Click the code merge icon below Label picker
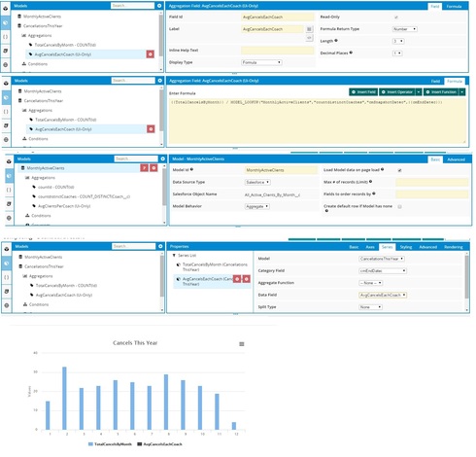The image size is (476, 457). pyautogui.click(x=309, y=38)
